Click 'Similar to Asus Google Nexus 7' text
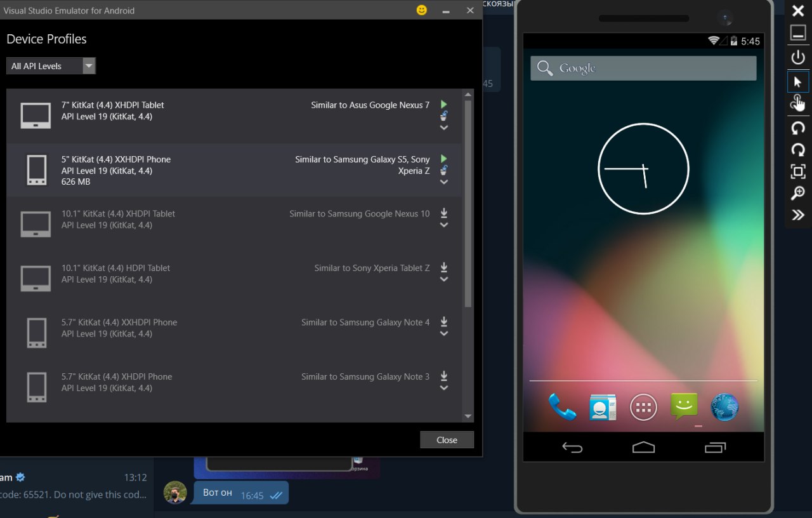Image resolution: width=812 pixels, height=518 pixels. coord(370,105)
